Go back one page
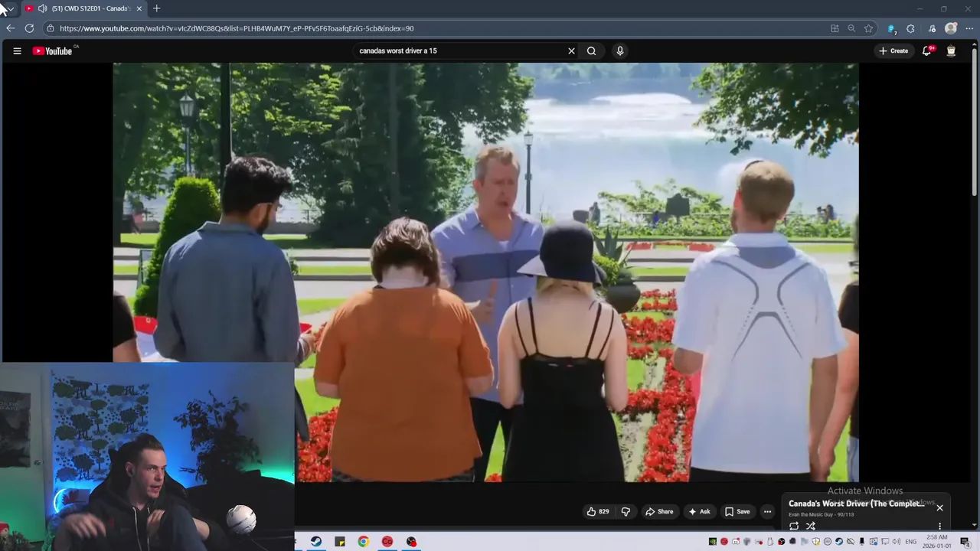 click(x=10, y=28)
